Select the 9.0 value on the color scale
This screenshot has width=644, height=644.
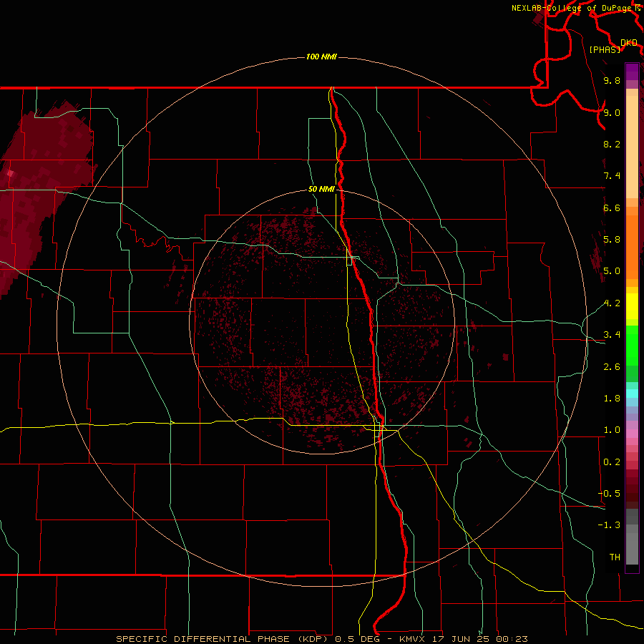tap(612, 112)
